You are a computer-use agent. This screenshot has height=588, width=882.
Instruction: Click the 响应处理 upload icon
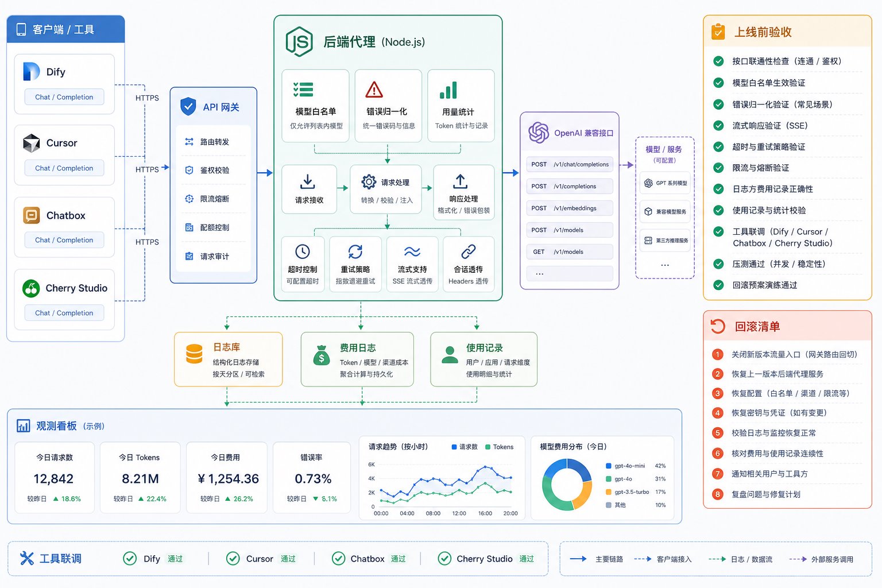click(x=460, y=181)
